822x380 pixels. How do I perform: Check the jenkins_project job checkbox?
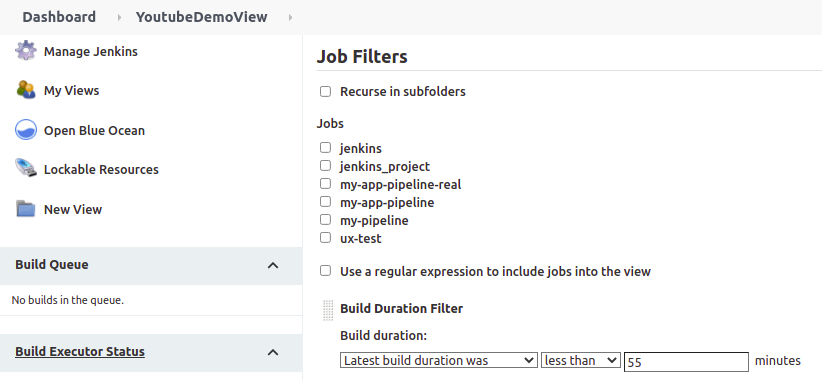pyautogui.click(x=326, y=166)
